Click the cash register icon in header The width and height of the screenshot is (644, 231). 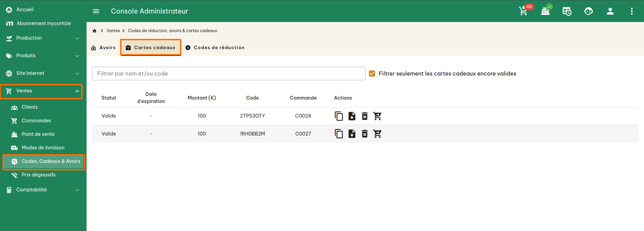click(545, 11)
